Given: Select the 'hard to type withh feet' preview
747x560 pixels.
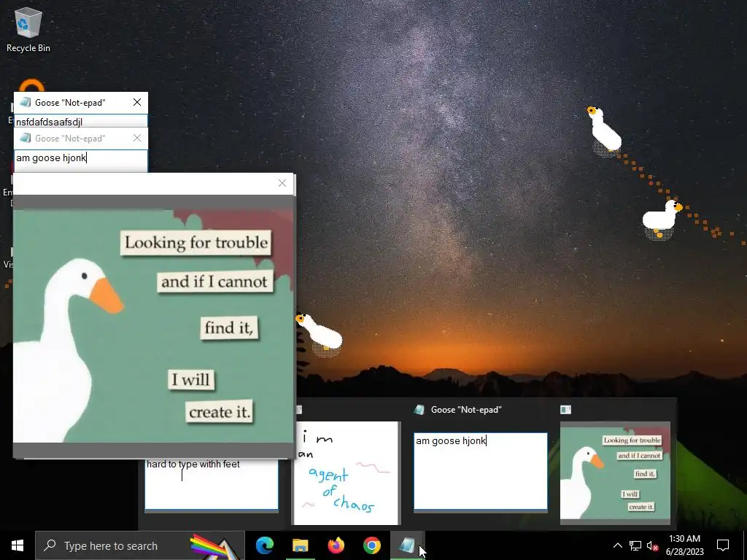Looking at the screenshot, I should click(x=212, y=485).
